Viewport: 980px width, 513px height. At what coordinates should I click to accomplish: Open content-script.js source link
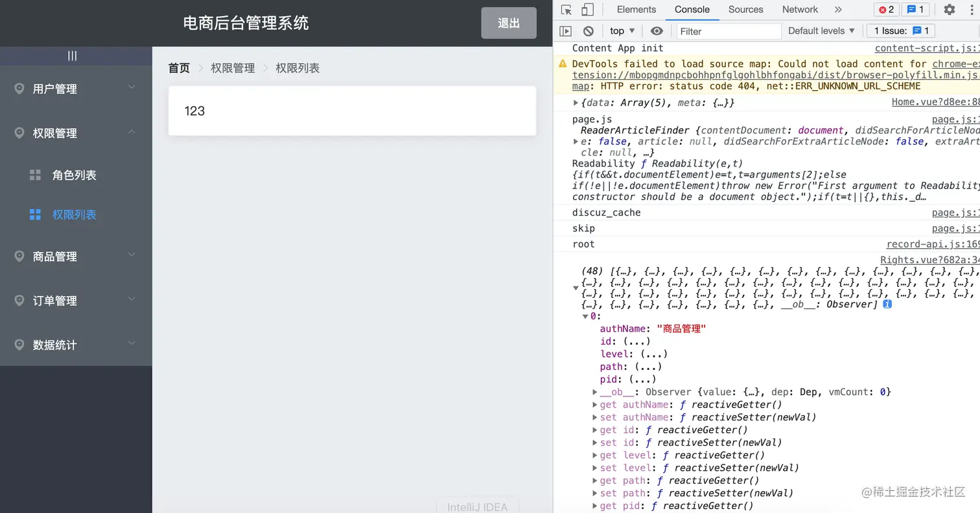[927, 49]
